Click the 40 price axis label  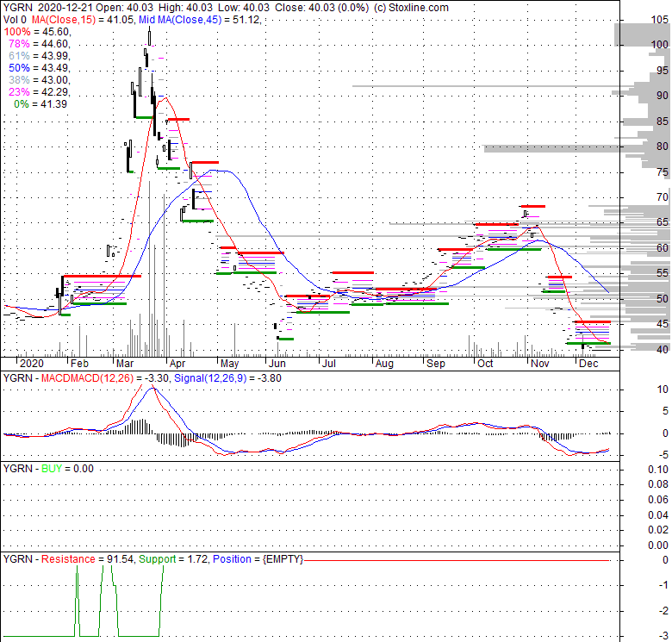point(663,350)
